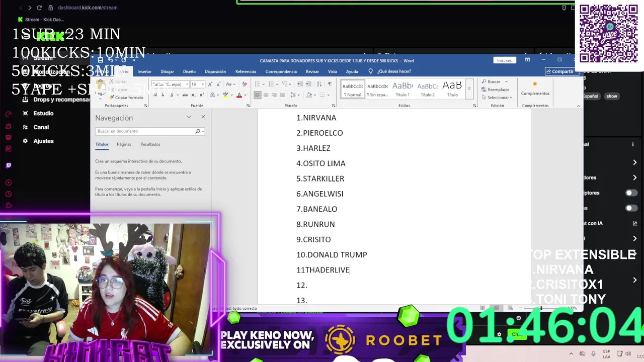Toggle the lower switch in Kick dashboard panel

[x=631, y=208]
